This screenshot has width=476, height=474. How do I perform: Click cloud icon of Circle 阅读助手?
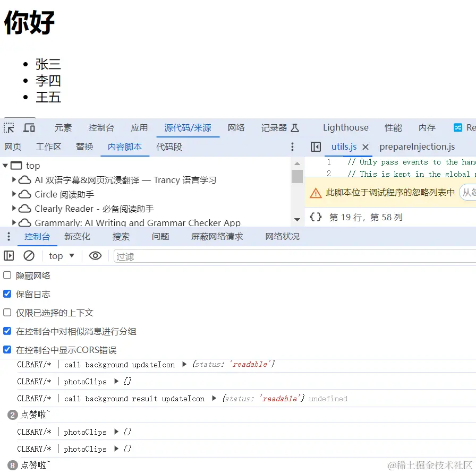click(24, 194)
